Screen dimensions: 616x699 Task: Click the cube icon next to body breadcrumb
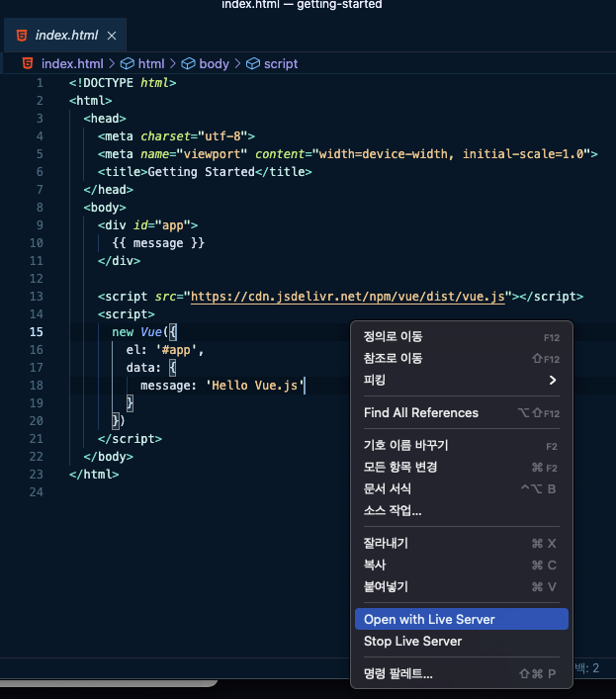(x=188, y=63)
